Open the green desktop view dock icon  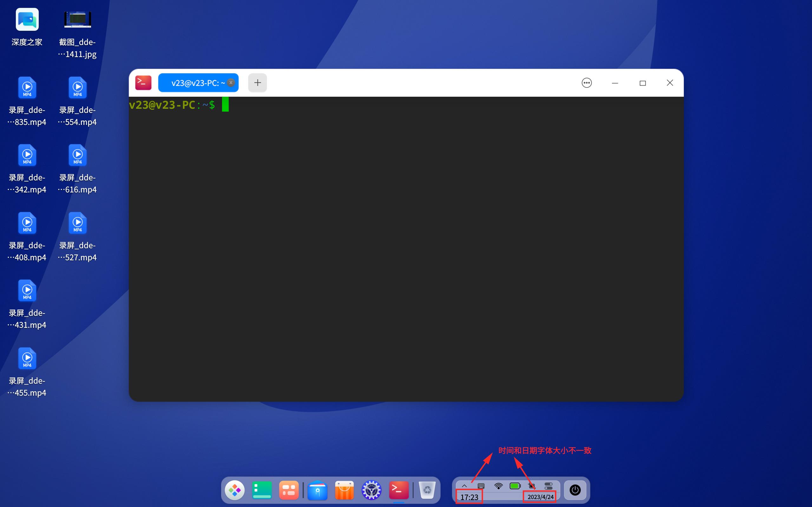pyautogui.click(x=262, y=490)
